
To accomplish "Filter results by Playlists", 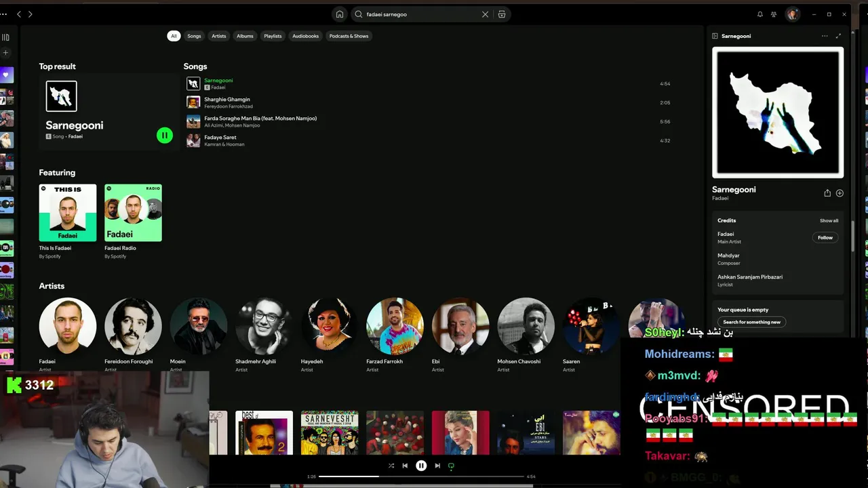I will 273,36.
